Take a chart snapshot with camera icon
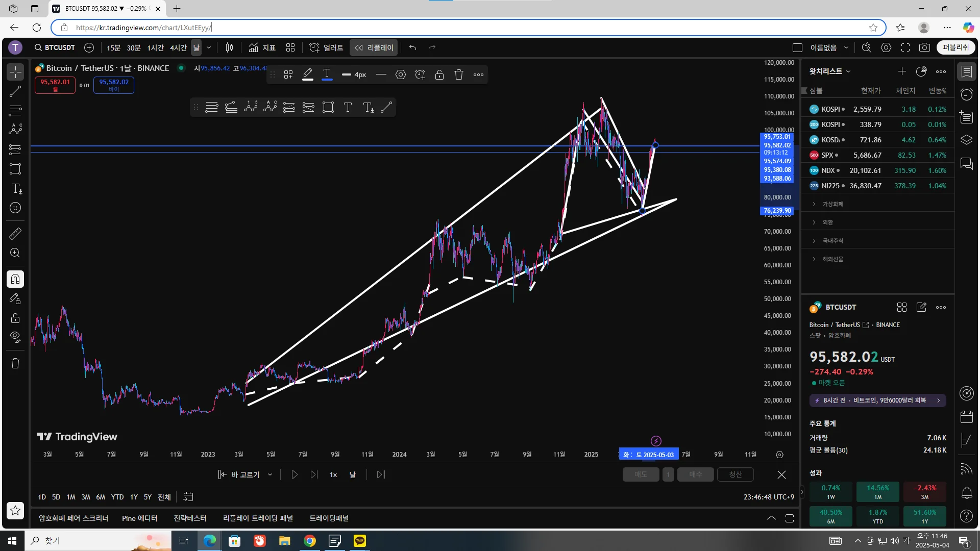The image size is (980, 551). point(924,47)
